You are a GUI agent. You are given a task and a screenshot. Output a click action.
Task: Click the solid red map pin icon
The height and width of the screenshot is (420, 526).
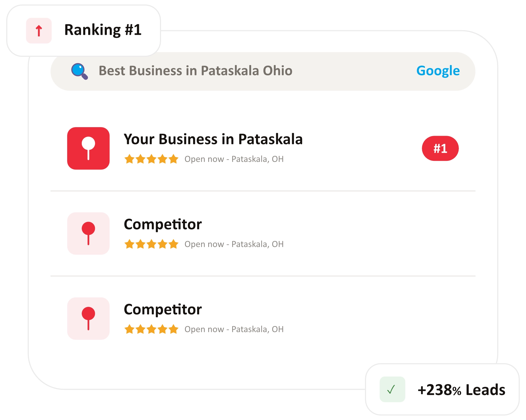88,148
